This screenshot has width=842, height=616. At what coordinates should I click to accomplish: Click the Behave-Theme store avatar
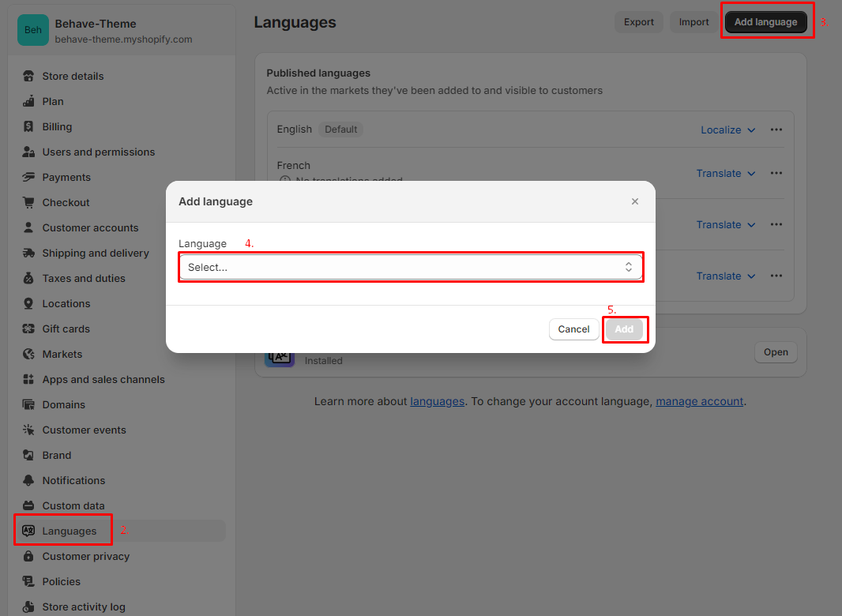click(32, 30)
